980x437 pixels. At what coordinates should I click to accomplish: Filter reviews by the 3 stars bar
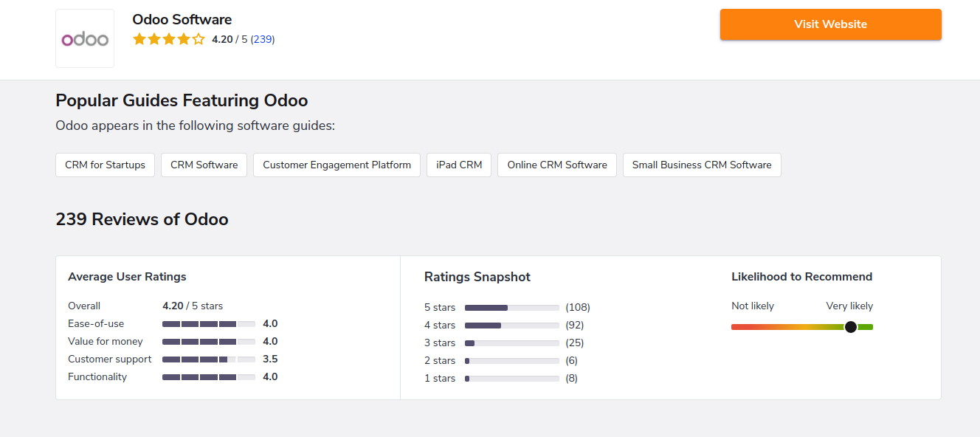click(512, 343)
